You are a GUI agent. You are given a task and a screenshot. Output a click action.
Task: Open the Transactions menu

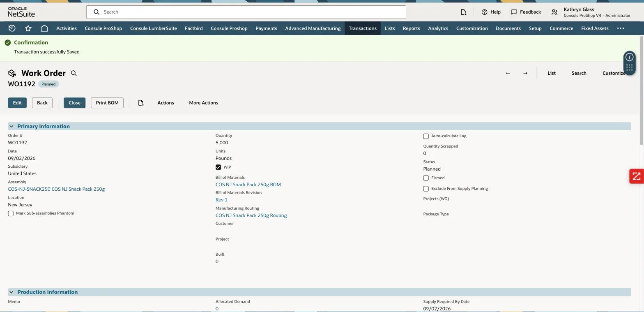tap(363, 28)
